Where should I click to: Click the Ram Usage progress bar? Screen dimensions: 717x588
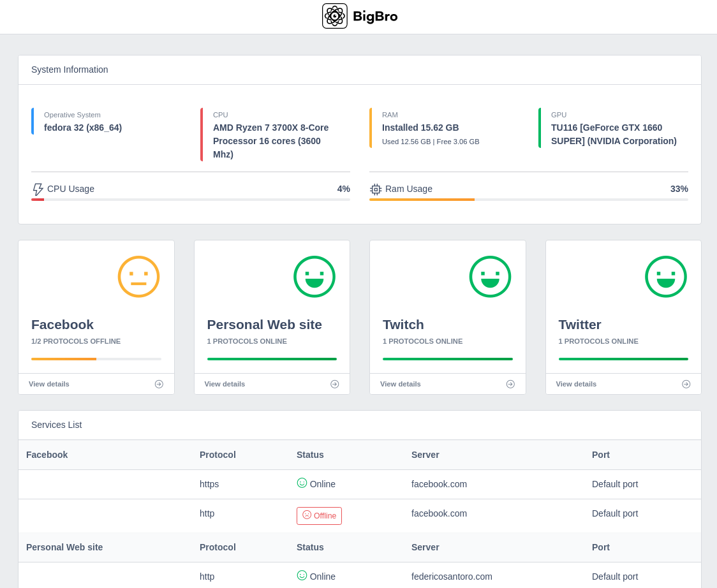529,200
